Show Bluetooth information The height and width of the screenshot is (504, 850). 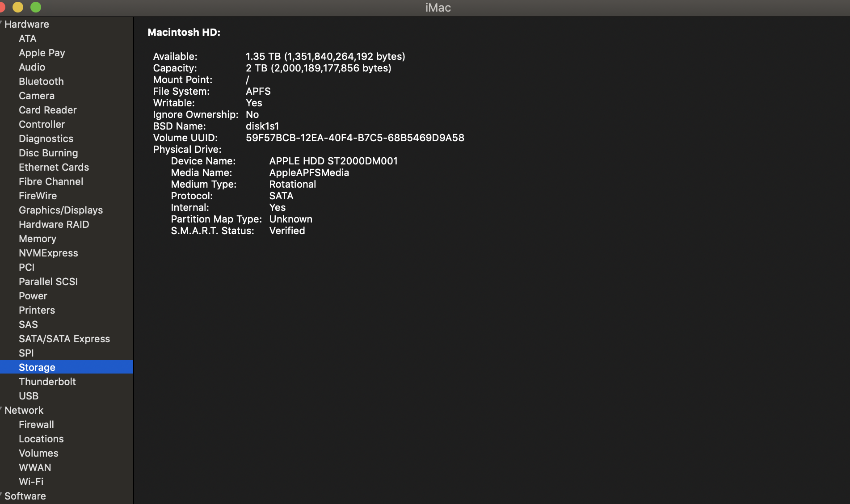click(41, 81)
